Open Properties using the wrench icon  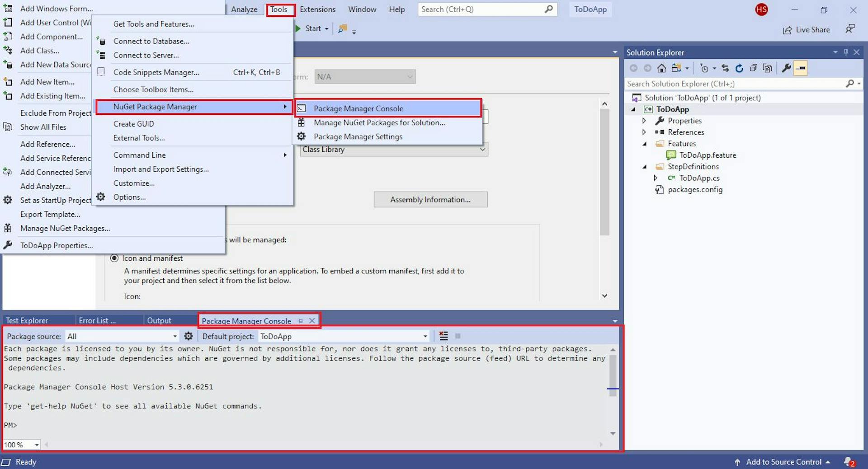786,68
